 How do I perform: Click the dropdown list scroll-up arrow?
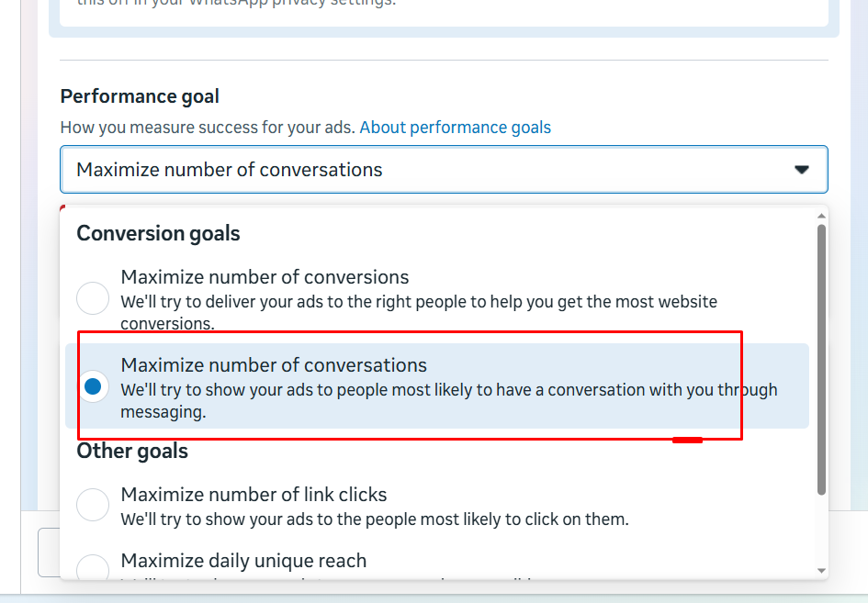[x=821, y=217]
